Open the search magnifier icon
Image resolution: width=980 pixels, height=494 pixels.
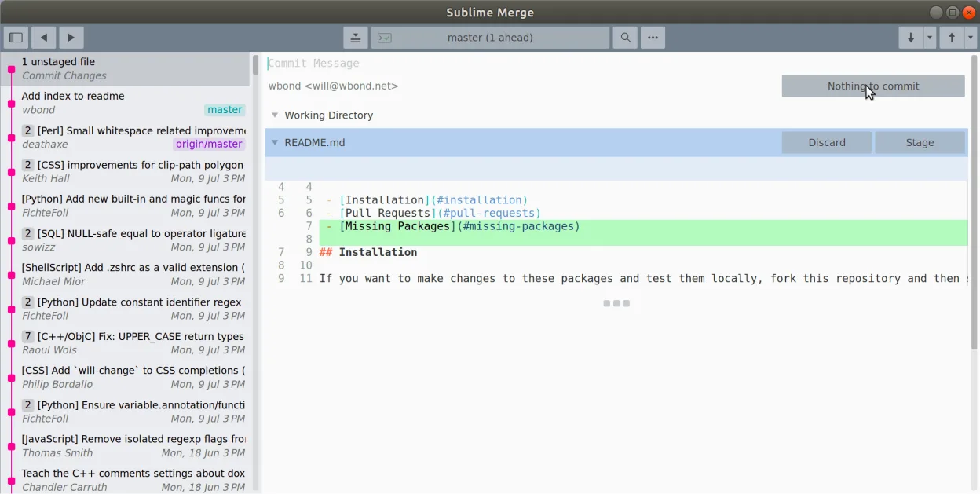coord(625,37)
